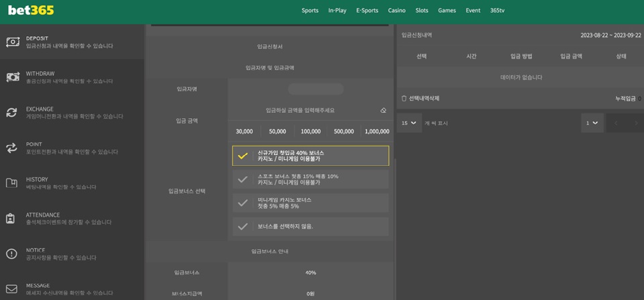
Task: Open the 15 rows-per-page dropdown
Action: [x=409, y=123]
